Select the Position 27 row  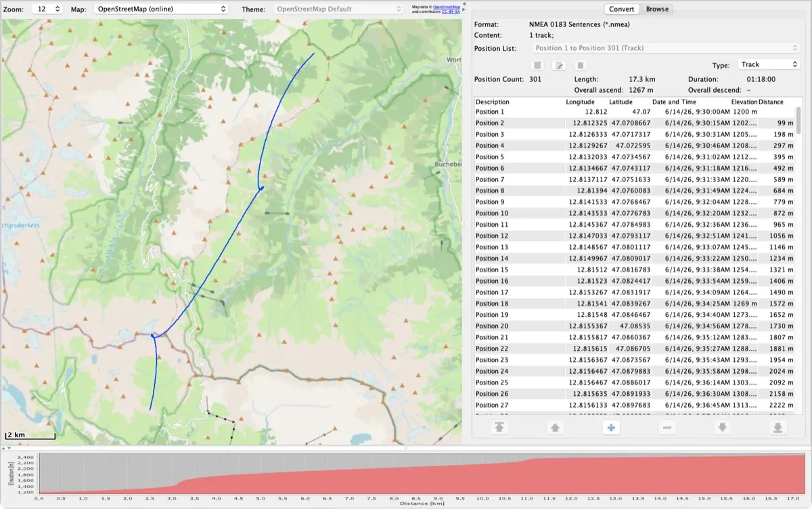(635, 405)
